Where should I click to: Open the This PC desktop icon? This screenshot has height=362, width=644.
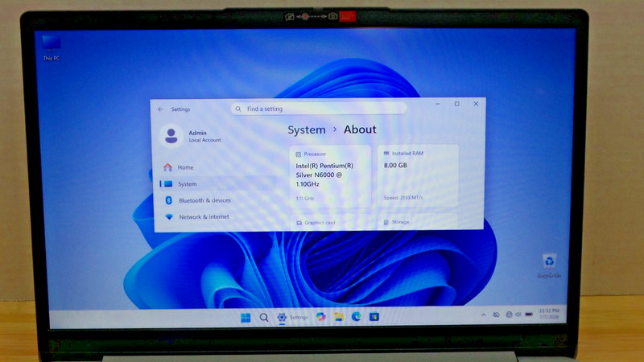(51, 48)
